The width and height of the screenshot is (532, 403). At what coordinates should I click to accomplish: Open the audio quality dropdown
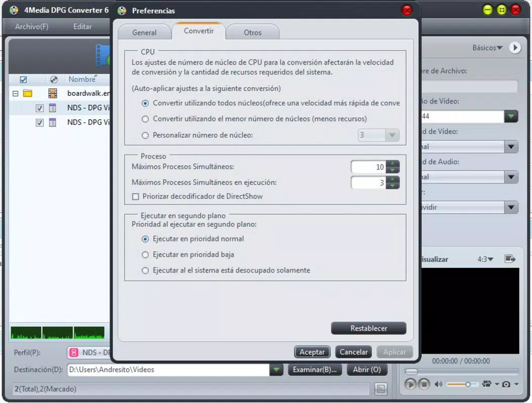pyautogui.click(x=511, y=177)
